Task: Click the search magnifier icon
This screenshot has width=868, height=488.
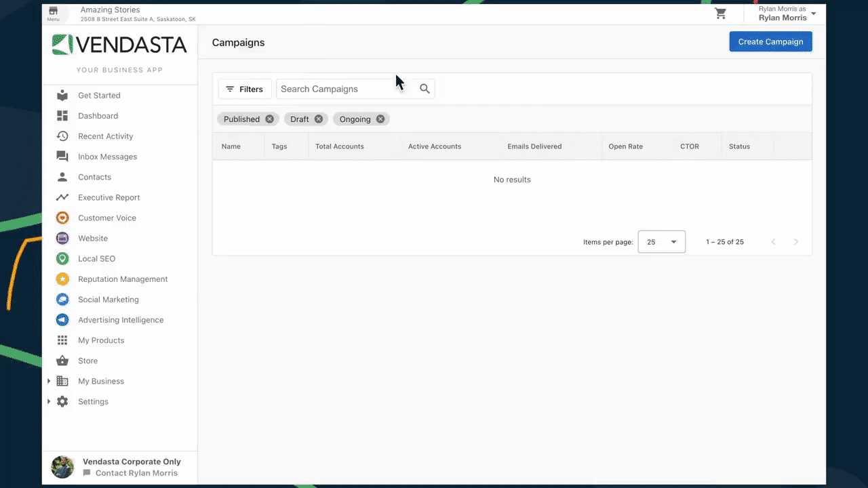Action: point(425,89)
